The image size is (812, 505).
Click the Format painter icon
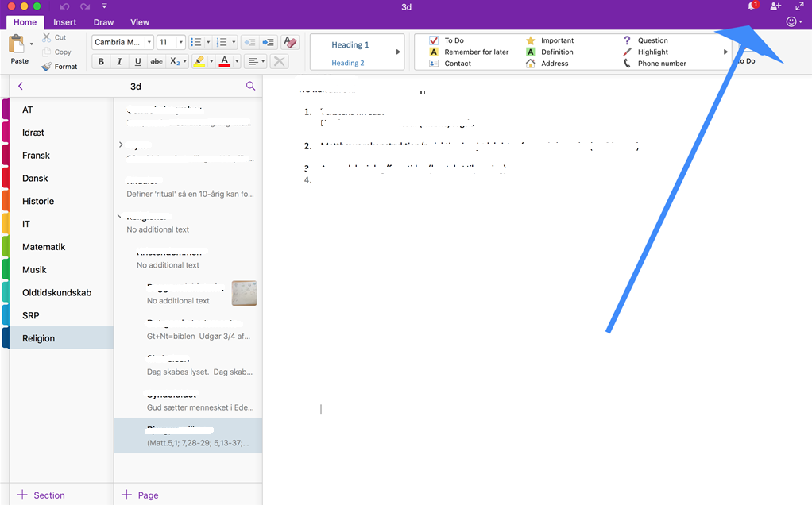click(x=47, y=66)
